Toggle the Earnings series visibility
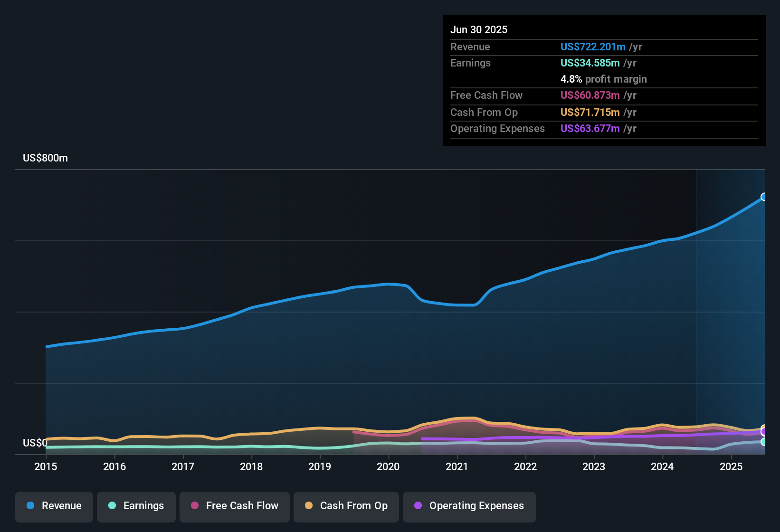The image size is (780, 532). coord(136,506)
